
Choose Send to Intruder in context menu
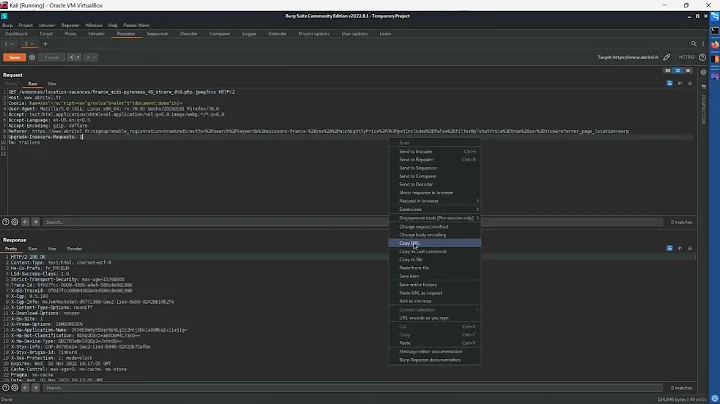coord(435,152)
